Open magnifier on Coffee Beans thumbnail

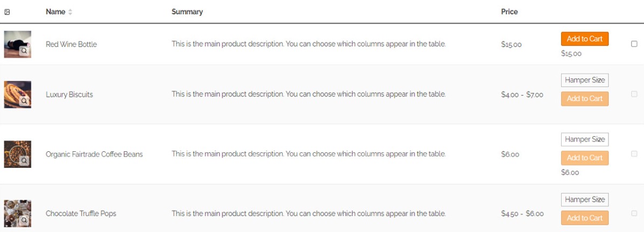pyautogui.click(x=25, y=161)
